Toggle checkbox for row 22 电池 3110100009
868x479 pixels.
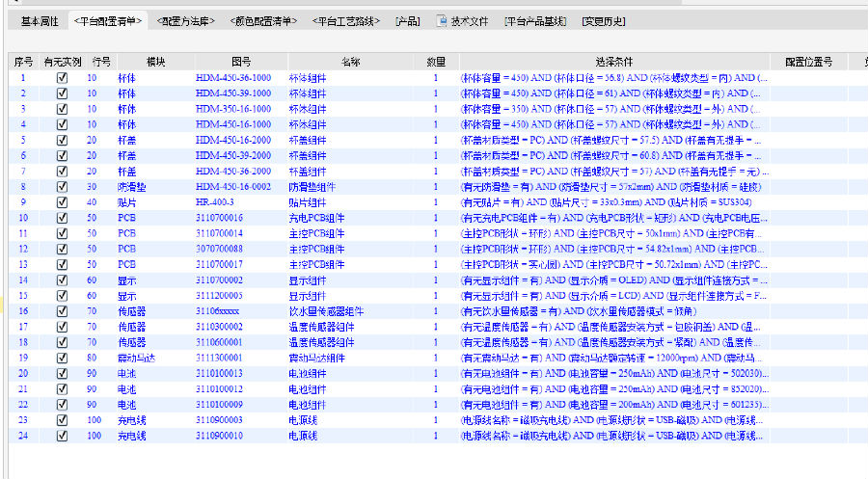coord(62,405)
